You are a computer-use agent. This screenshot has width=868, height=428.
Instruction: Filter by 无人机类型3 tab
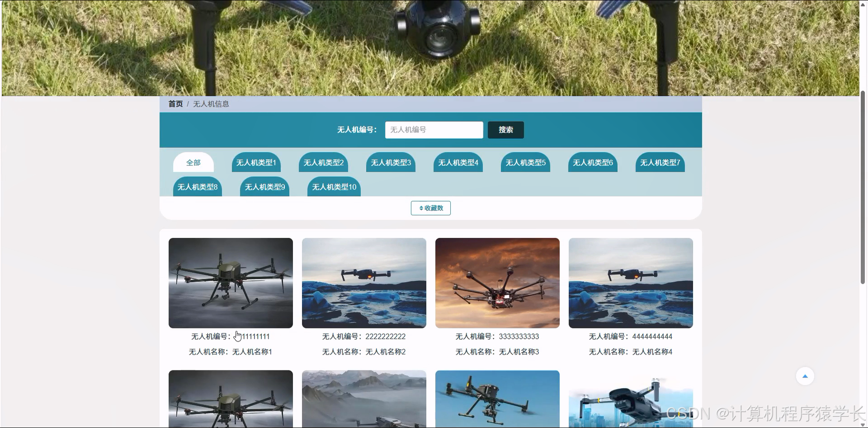(391, 162)
